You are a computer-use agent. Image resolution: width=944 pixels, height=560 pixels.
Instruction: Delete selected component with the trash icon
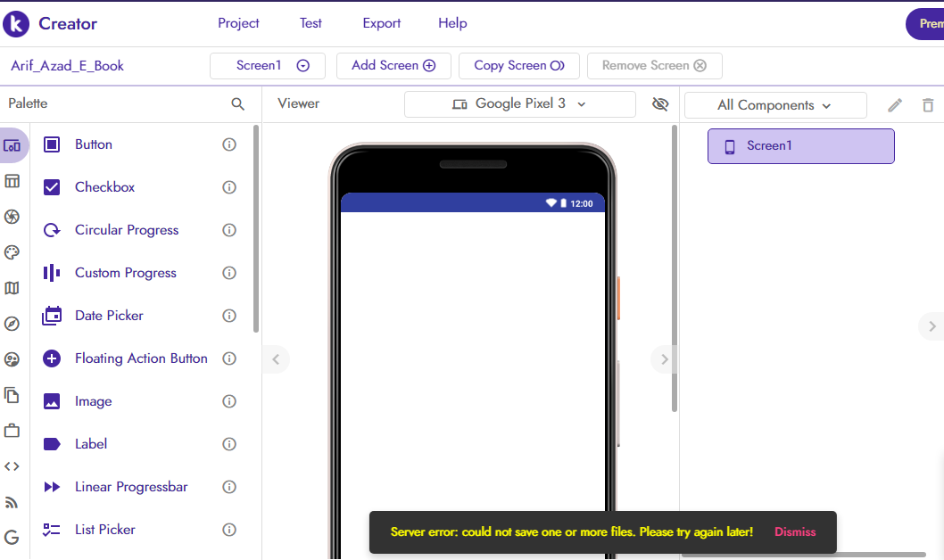(928, 104)
